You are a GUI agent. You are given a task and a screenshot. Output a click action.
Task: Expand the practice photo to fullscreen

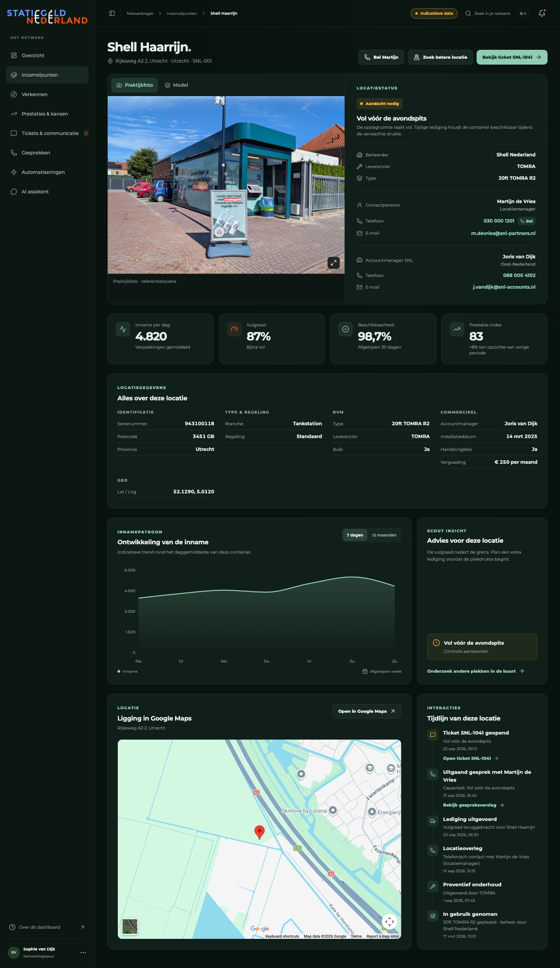pyautogui.click(x=334, y=263)
